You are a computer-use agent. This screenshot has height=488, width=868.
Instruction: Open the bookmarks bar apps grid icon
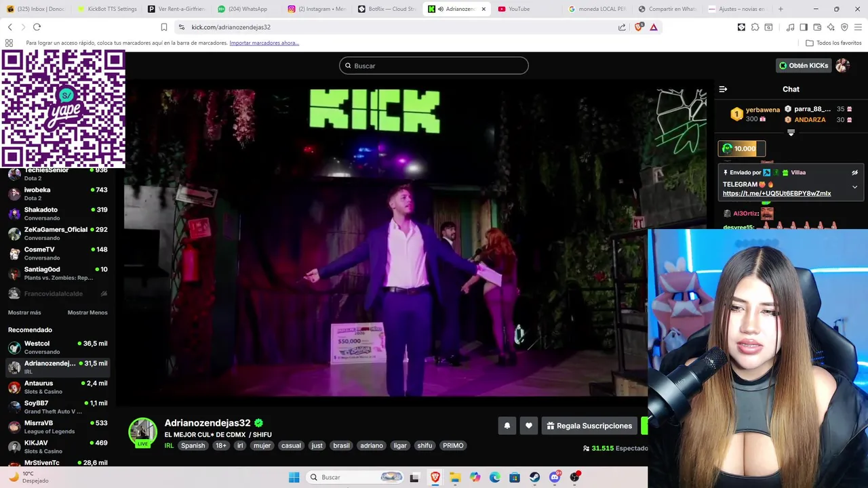[x=9, y=43]
